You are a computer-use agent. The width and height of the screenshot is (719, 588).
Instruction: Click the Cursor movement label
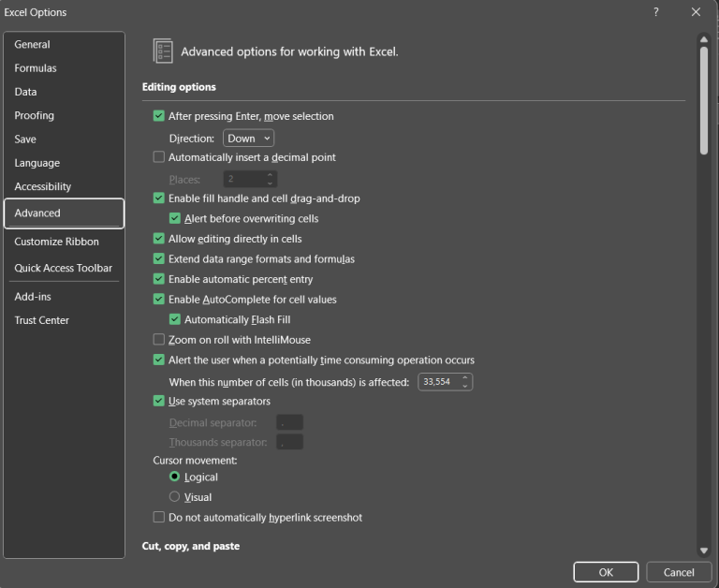coord(195,461)
